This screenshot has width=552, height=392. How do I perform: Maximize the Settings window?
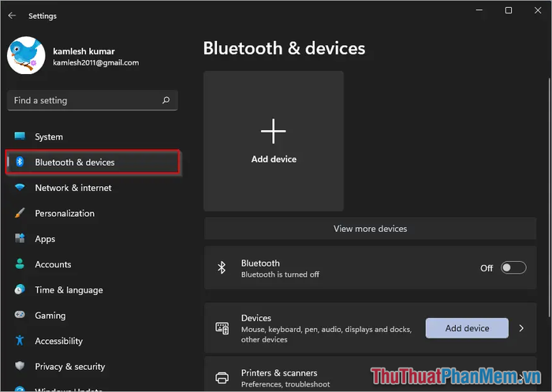coord(509,10)
